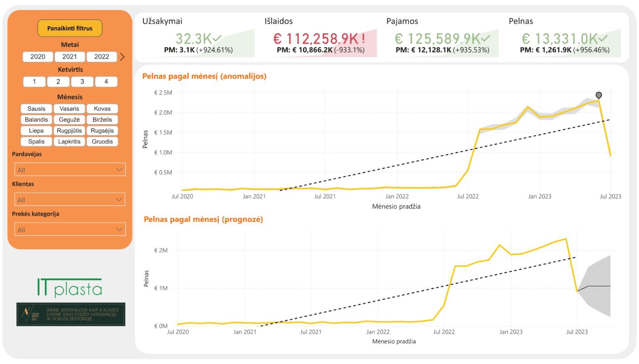Viewport: 639px width, 364px height.
Task: Select quarter 3 in Ketvirtis slicer
Action: point(82,81)
